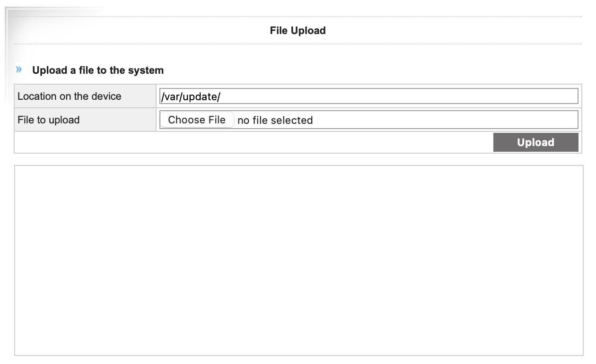Screen dimensions: 596x364
Task: Click inside the empty output panel below the form
Action: [x=298, y=260]
